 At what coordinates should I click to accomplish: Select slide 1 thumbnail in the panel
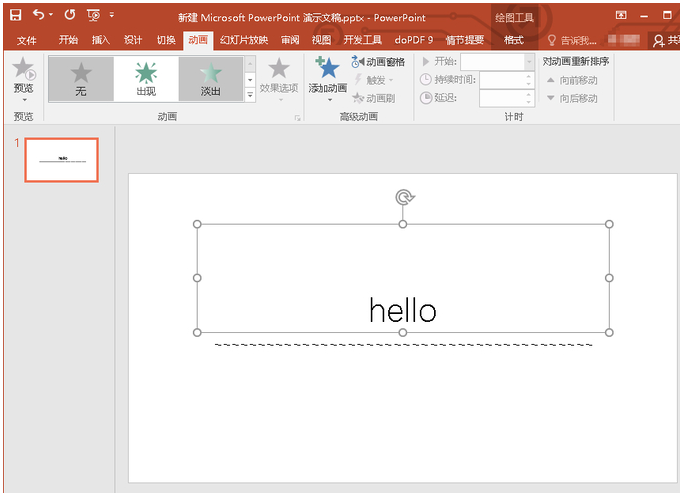tap(62, 160)
